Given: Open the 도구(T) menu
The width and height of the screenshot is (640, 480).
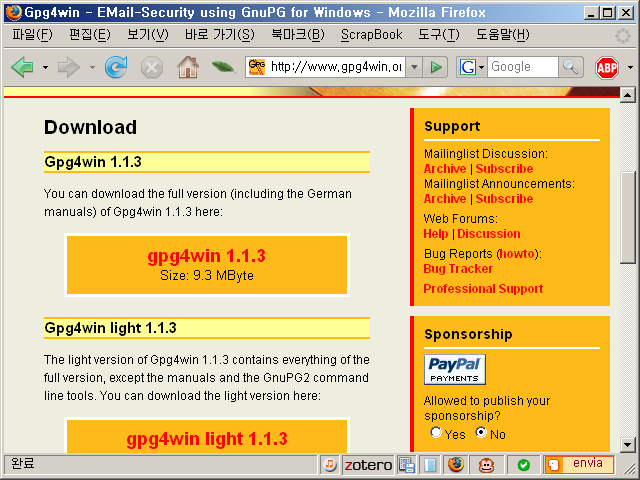Looking at the screenshot, I should (438, 35).
